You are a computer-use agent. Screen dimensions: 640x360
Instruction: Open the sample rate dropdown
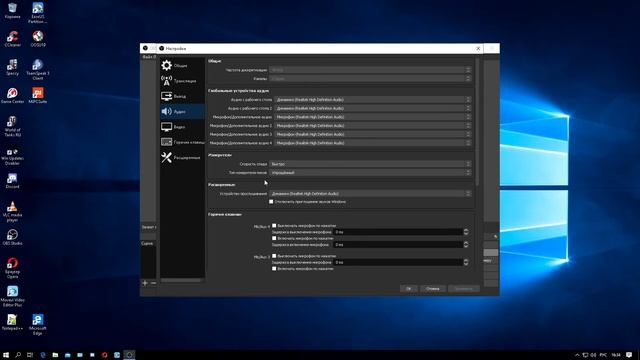coord(370,70)
